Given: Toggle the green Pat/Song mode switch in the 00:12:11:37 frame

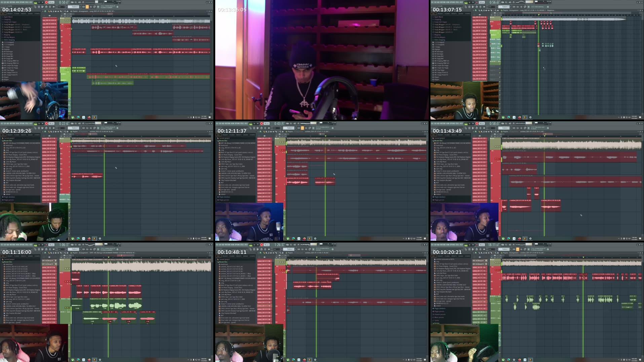Looking at the screenshot, I should click(251, 124).
